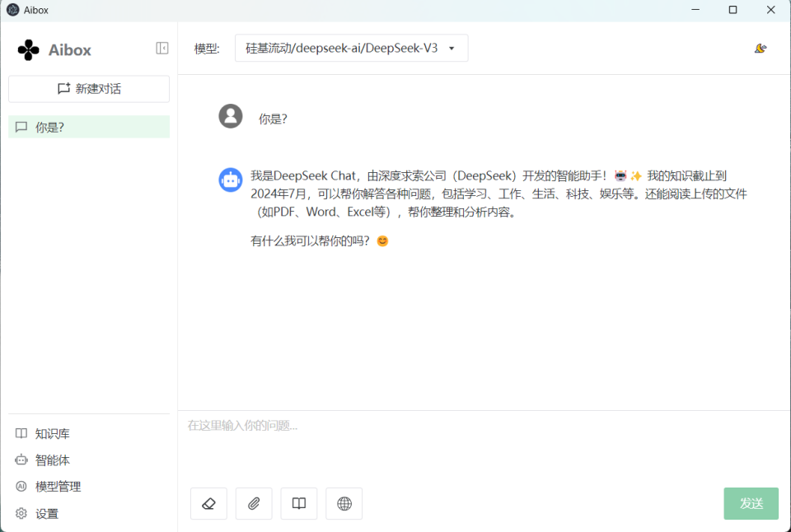Image resolution: width=791 pixels, height=532 pixels.
Task: Click the user message text 你是?
Action: pyautogui.click(x=273, y=119)
